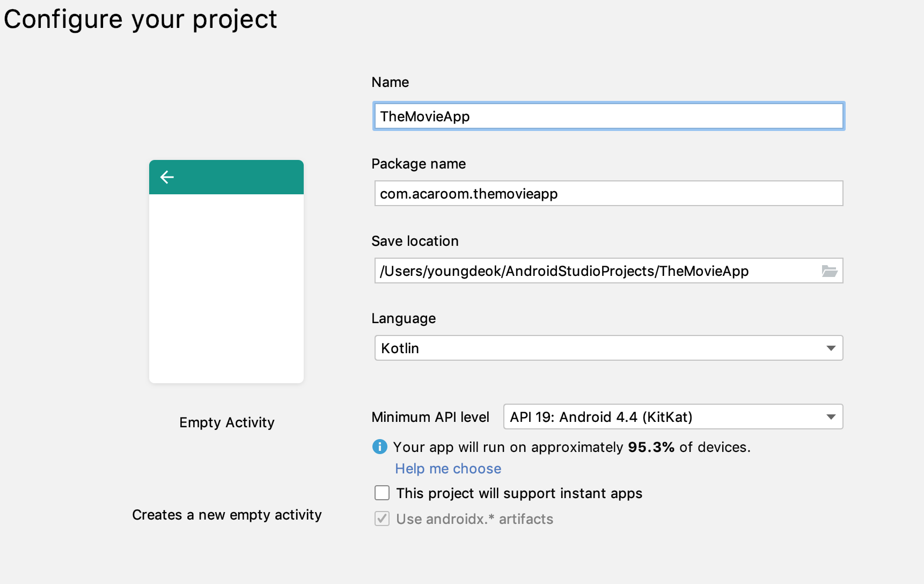Screen dimensions: 924x584
Task: Click the Minimum API level label
Action: pyautogui.click(x=430, y=417)
